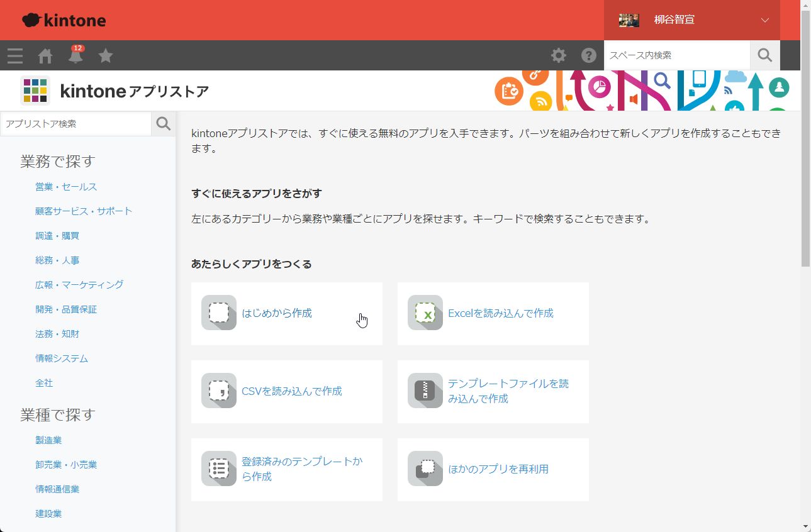Click the app store search magnifier button
The image size is (811, 532).
pyautogui.click(x=164, y=124)
